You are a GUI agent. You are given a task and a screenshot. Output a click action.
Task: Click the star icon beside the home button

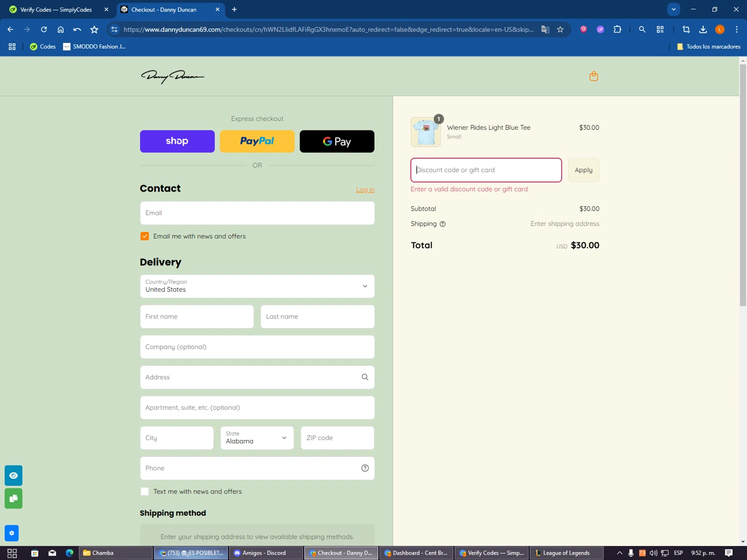(94, 29)
